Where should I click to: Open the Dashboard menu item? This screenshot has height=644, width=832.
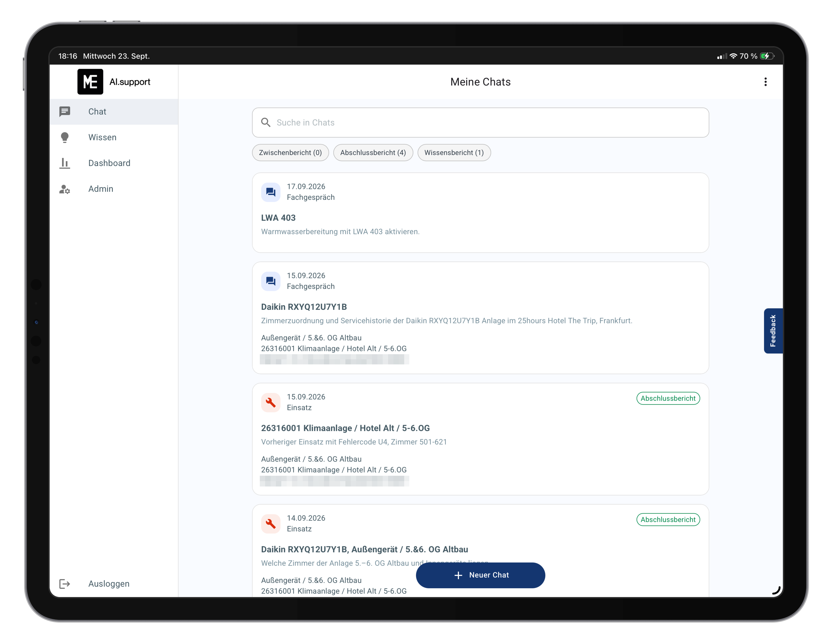point(114,163)
